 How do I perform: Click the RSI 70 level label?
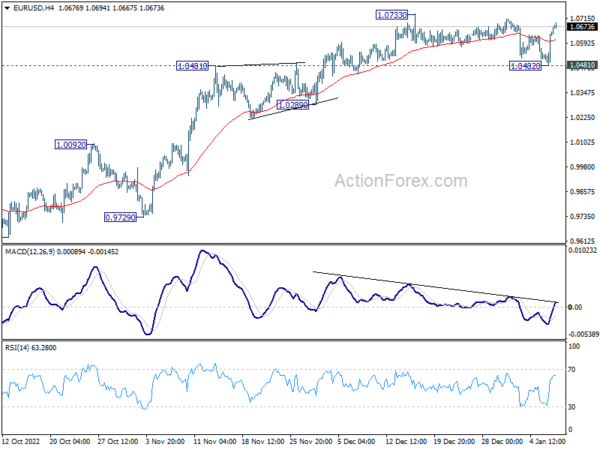coord(572,370)
